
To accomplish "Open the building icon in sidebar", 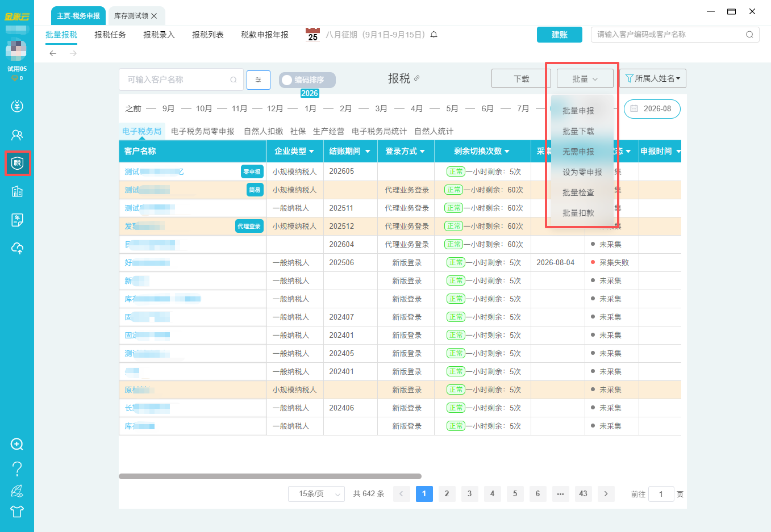I will [x=17, y=191].
